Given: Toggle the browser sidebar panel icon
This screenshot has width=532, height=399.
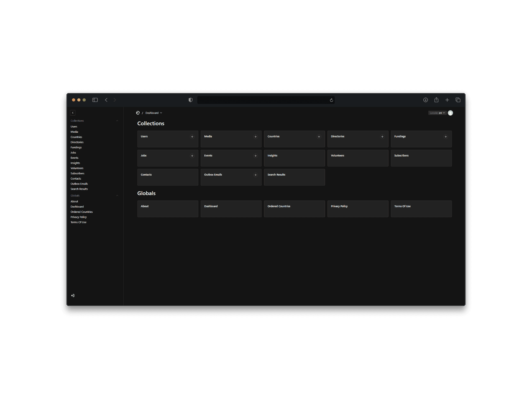Looking at the screenshot, I should [95, 100].
